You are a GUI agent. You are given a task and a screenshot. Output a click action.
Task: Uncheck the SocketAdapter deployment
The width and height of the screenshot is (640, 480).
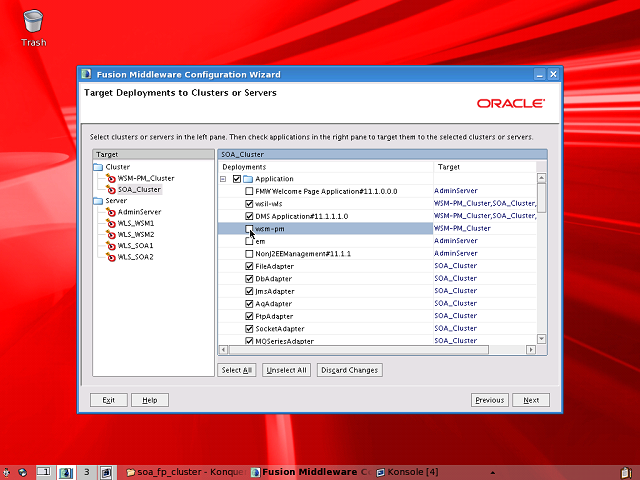coord(249,329)
